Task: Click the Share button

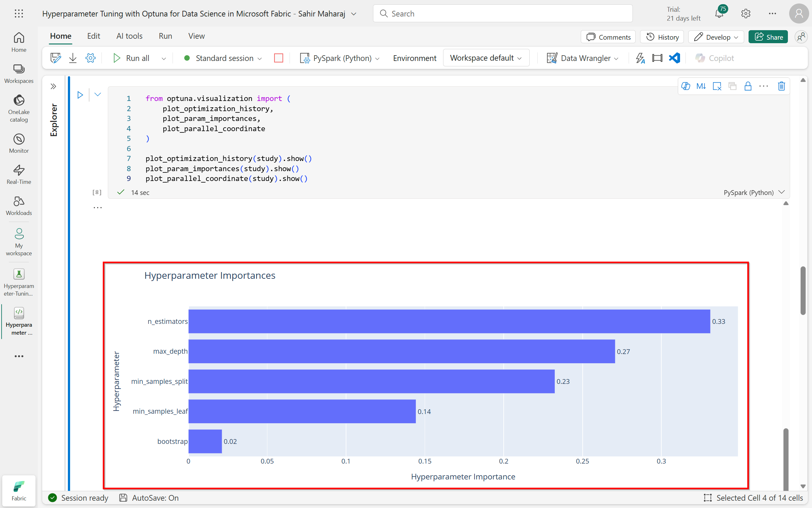Action: coord(768,37)
